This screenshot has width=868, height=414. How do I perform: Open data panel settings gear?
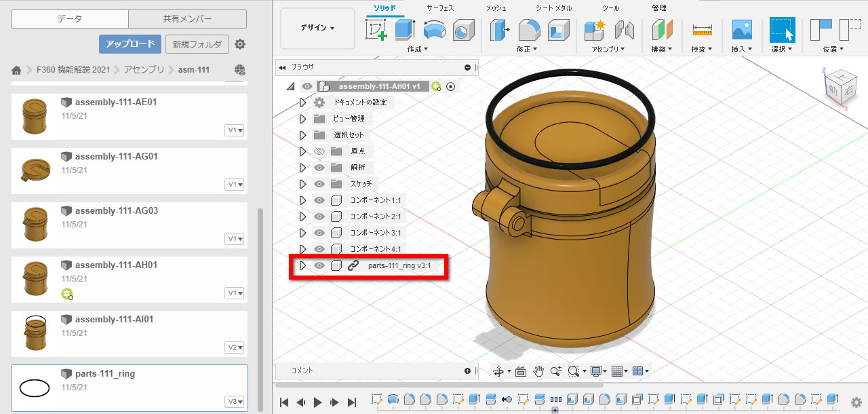[240, 45]
